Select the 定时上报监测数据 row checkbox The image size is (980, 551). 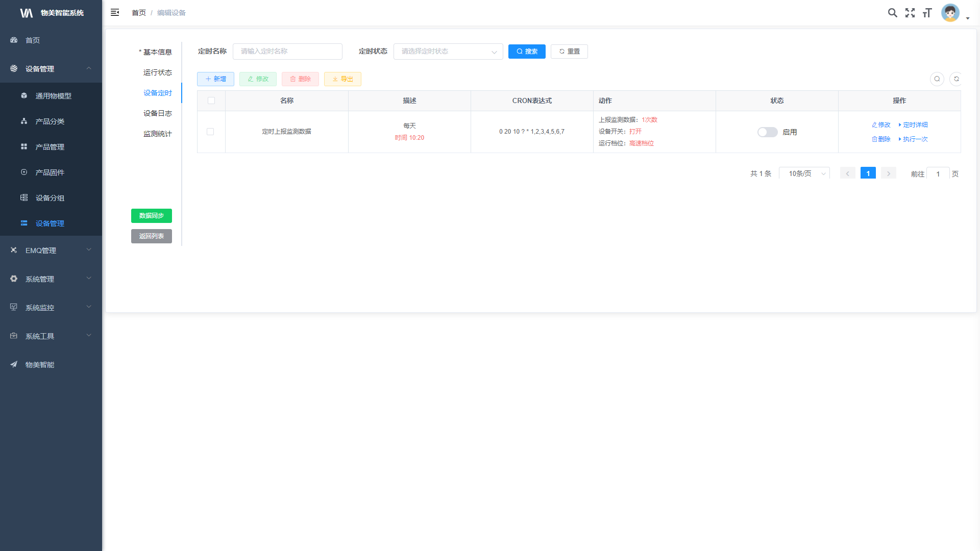click(x=210, y=132)
